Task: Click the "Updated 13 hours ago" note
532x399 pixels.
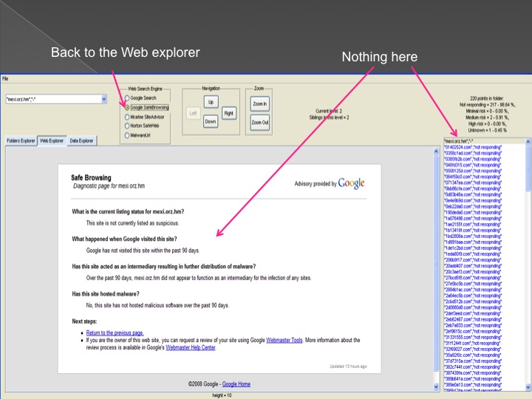Action: tap(348, 366)
